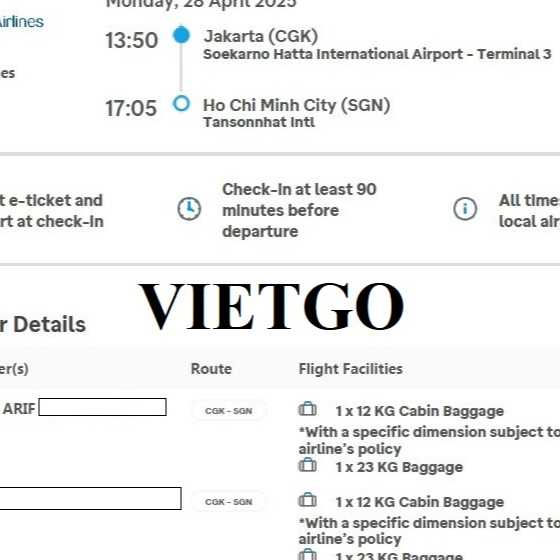Click the Flight Facilities column header

click(x=350, y=369)
